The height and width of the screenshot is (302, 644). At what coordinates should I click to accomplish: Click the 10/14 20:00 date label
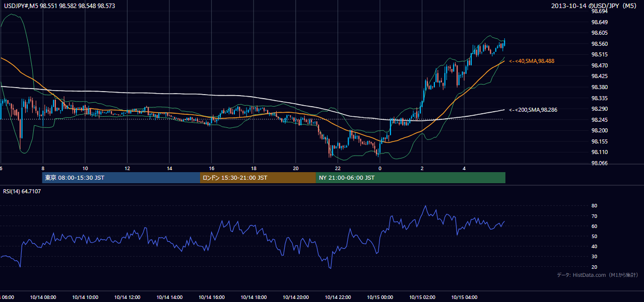pyautogui.click(x=296, y=297)
